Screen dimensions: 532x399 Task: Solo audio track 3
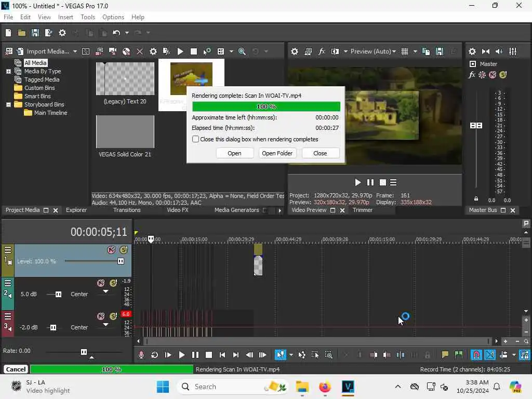coord(113,316)
